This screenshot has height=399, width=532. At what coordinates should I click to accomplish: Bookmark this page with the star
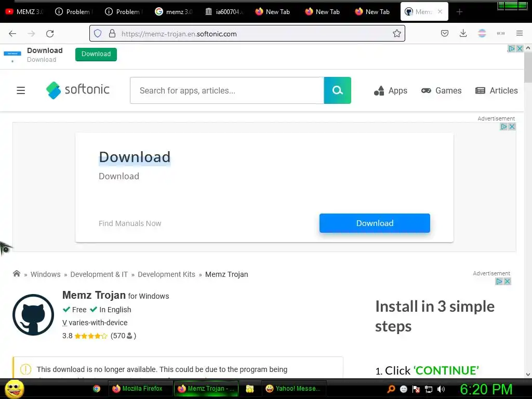click(396, 34)
